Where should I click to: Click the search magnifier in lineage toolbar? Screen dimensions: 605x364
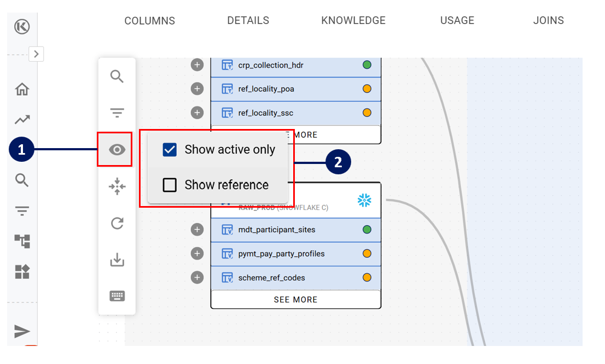pyautogui.click(x=117, y=77)
